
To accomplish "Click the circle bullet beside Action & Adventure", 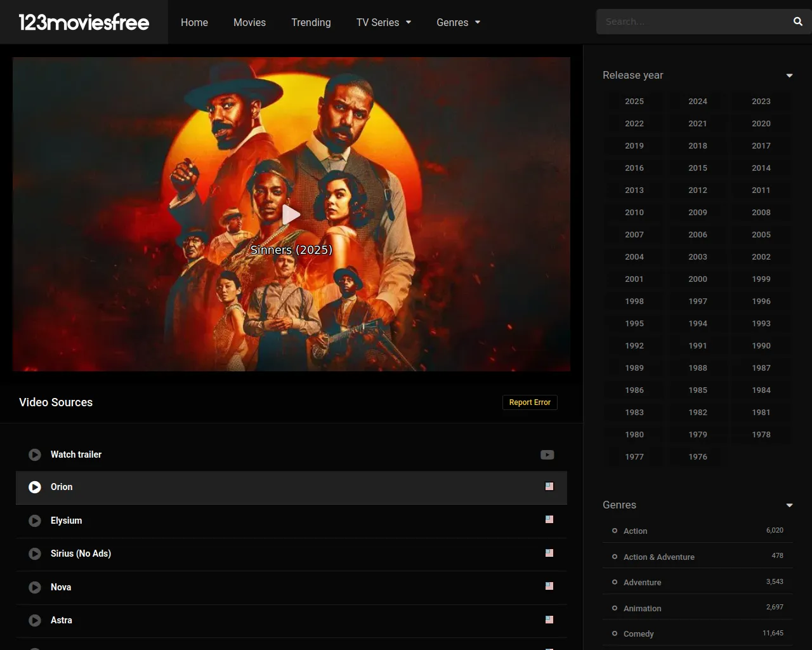I will coord(615,557).
